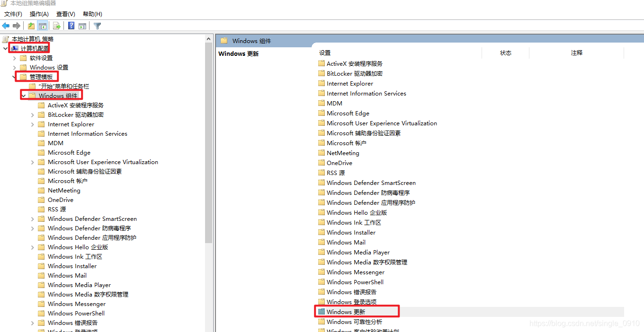Expand Microsoft User Experience Virtualization tree node
Image resolution: width=644 pixels, height=332 pixels.
point(33,162)
